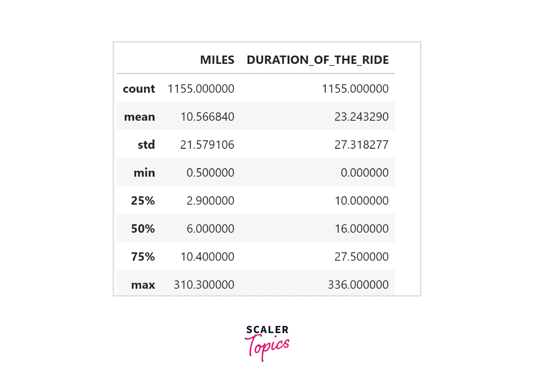Select the DURATION_OF_THE_RIDE column header
534x392 pixels.
pyautogui.click(x=317, y=60)
